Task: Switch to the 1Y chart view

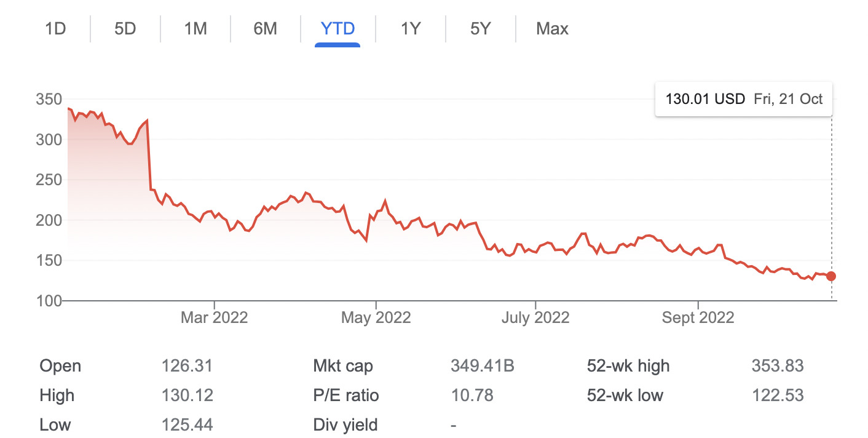Action: (410, 29)
